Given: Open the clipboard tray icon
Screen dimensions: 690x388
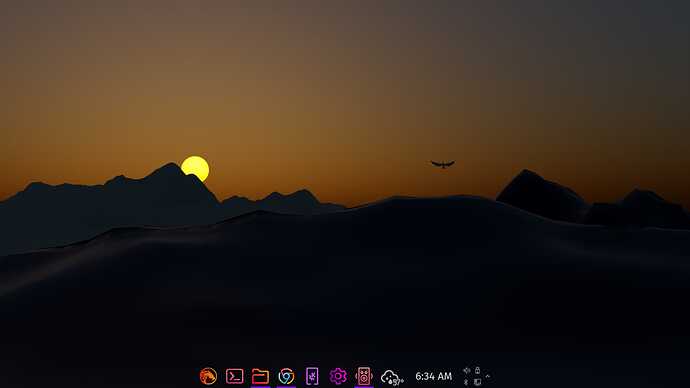Looking at the screenshot, I should click(x=477, y=382).
